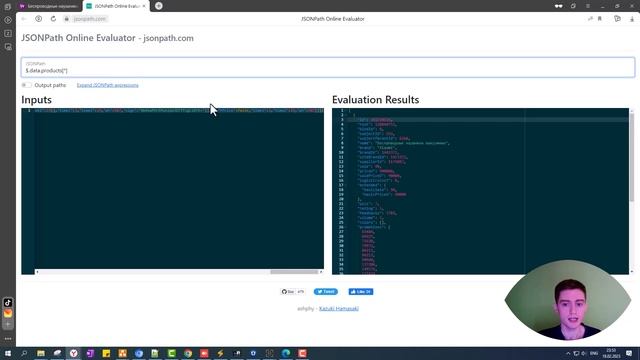The image size is (640, 360).
Task: Click the GitHub Star button
Action: click(x=288, y=291)
